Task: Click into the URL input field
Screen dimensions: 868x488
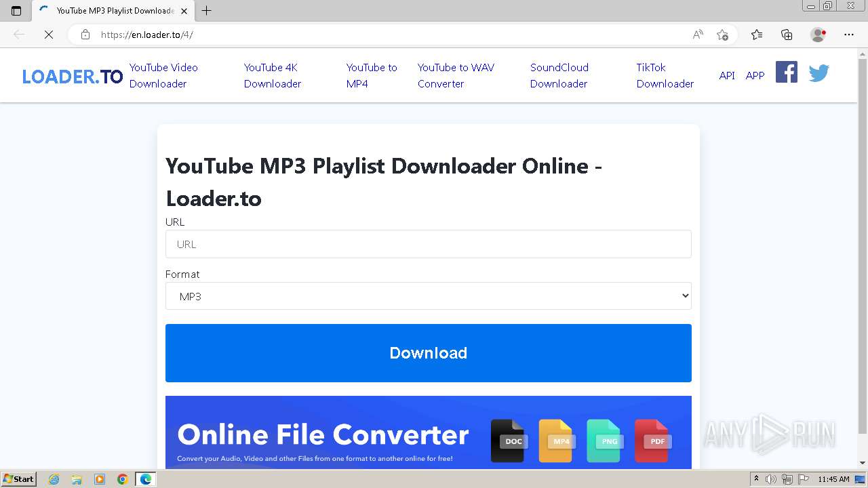Action: tap(429, 244)
